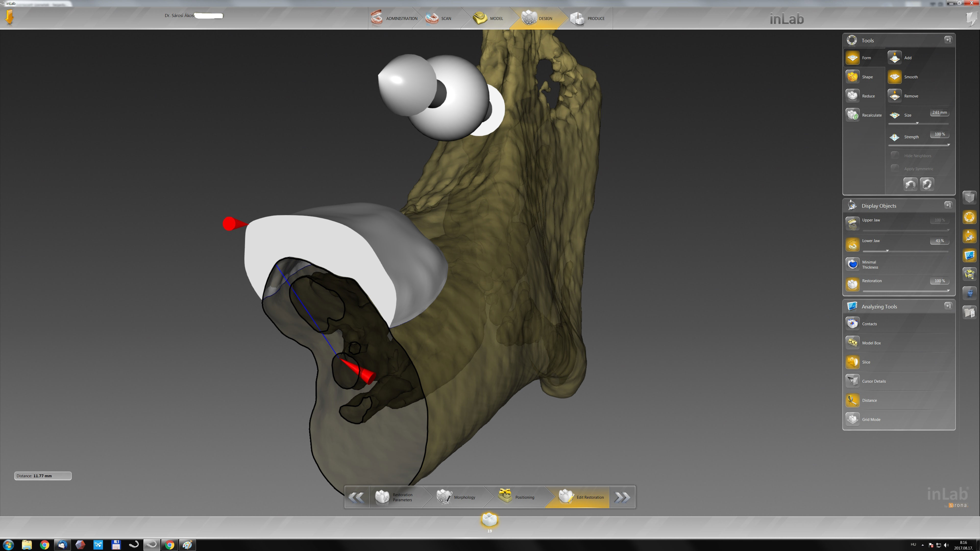Advance to the next step
The height and width of the screenshot is (551, 980).
[622, 497]
